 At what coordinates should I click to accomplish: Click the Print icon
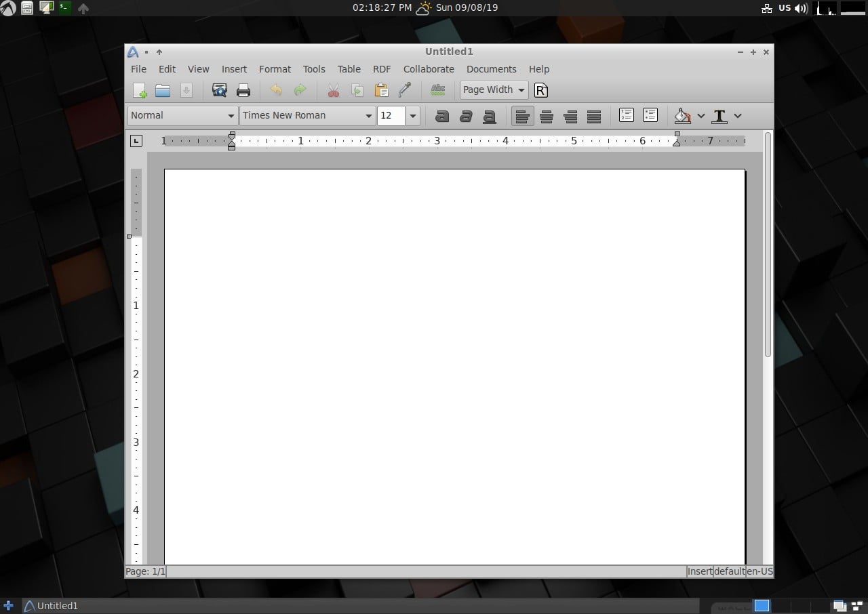pyautogui.click(x=243, y=90)
